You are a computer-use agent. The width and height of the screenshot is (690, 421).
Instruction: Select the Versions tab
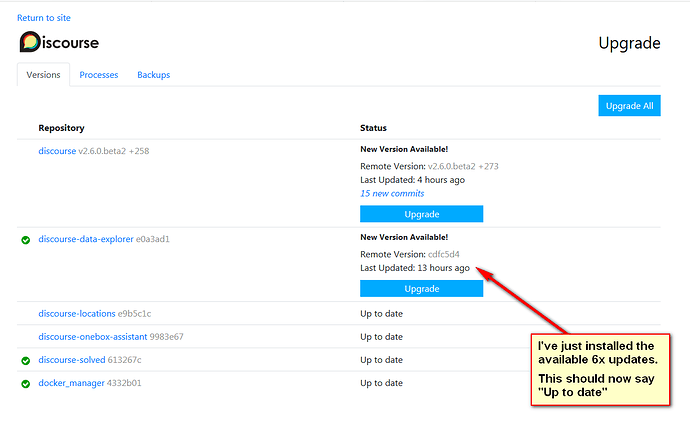pos(43,75)
